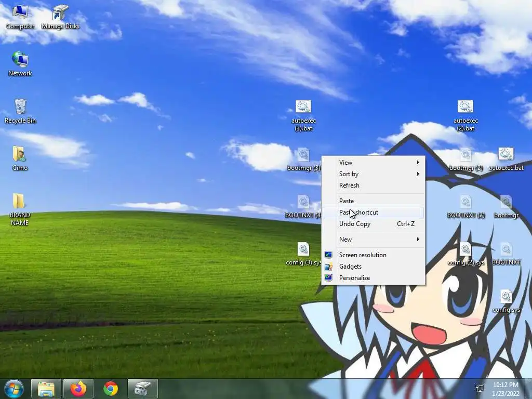
Task: Select the BOOTNXT (3) file icon
Action: 303,206
